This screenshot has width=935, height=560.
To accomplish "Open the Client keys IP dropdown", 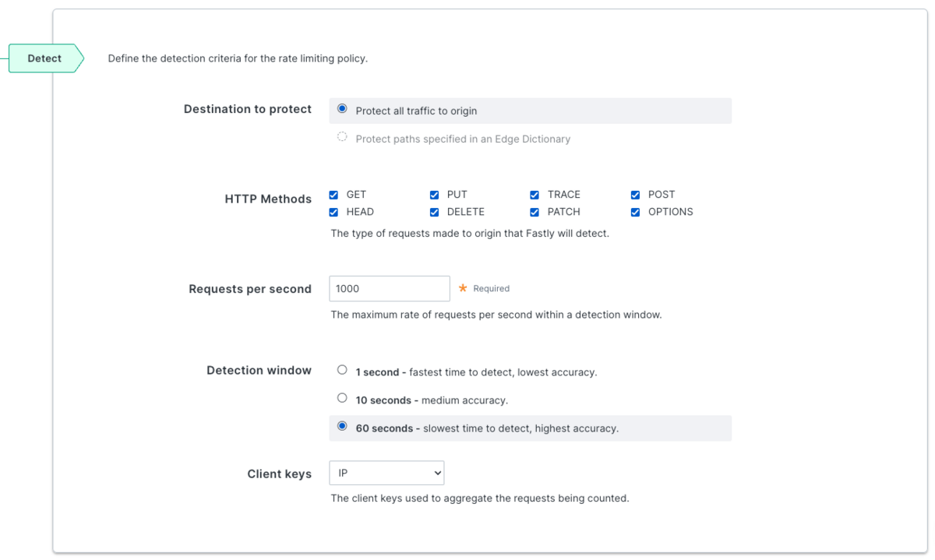I will [x=386, y=473].
